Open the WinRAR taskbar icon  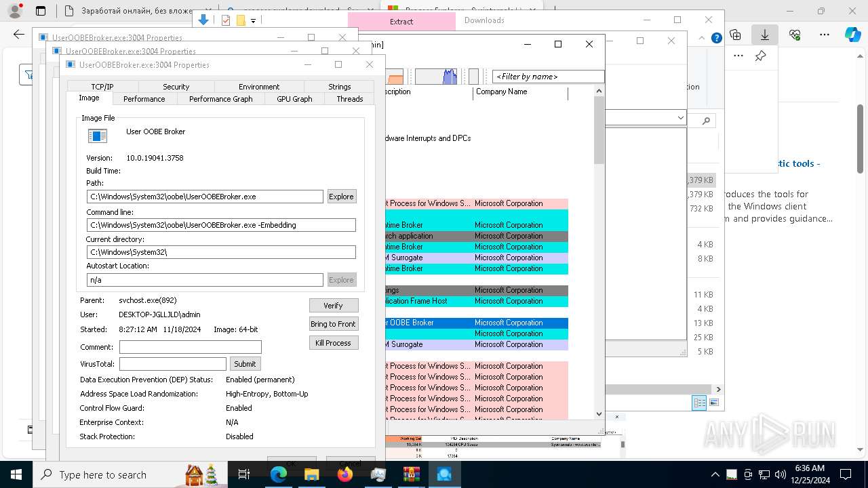(x=411, y=474)
